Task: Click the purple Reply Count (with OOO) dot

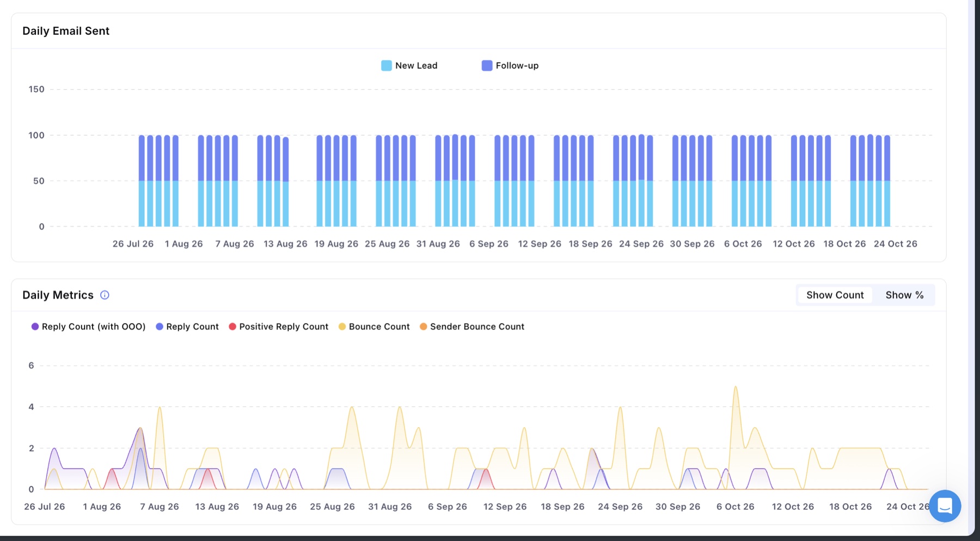Action: click(x=35, y=326)
